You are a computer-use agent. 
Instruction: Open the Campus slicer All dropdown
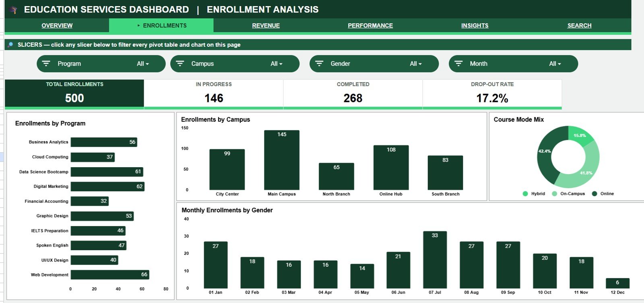[277, 64]
